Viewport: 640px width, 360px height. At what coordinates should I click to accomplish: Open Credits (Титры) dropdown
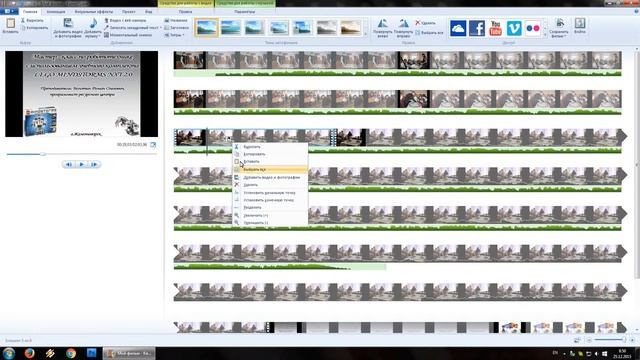176,35
